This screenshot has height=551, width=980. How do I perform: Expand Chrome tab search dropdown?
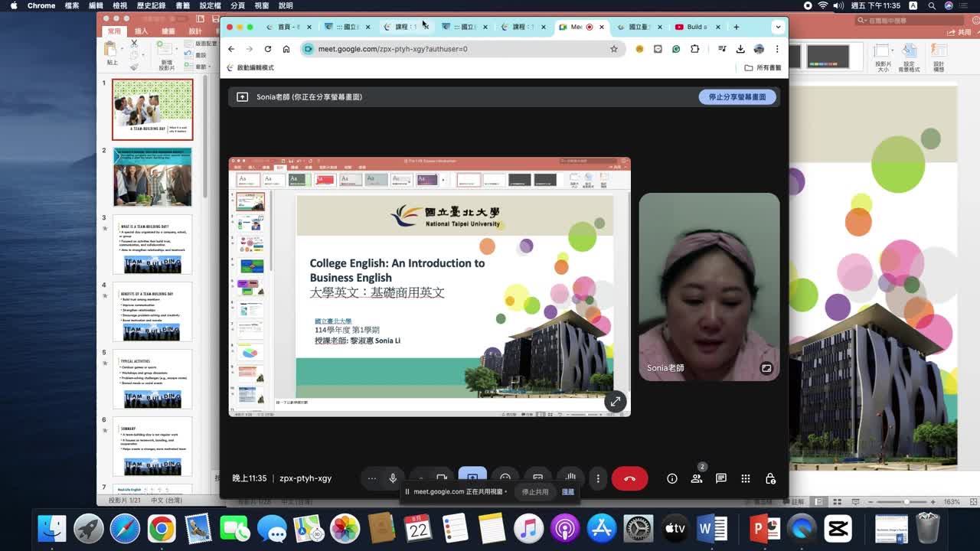pos(778,27)
